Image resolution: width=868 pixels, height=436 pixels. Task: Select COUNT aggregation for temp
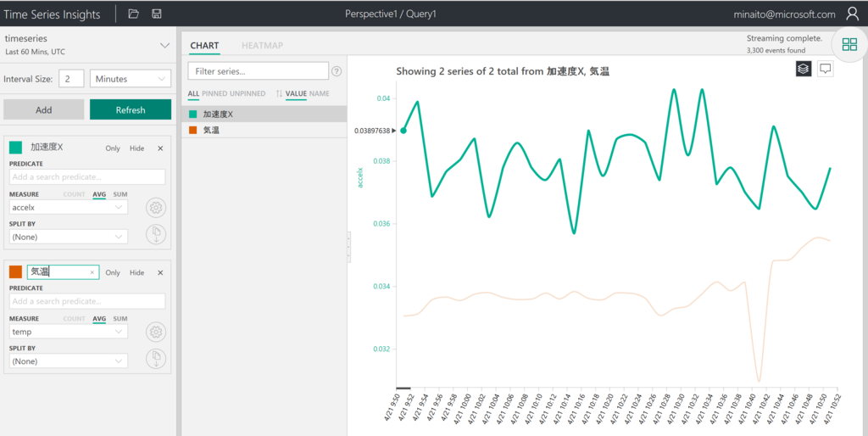[x=75, y=319]
